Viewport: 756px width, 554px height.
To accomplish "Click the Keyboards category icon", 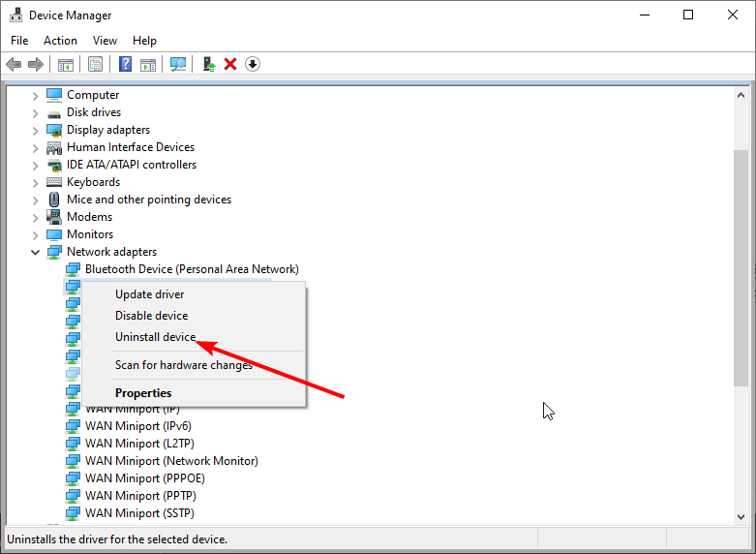I will 54,182.
